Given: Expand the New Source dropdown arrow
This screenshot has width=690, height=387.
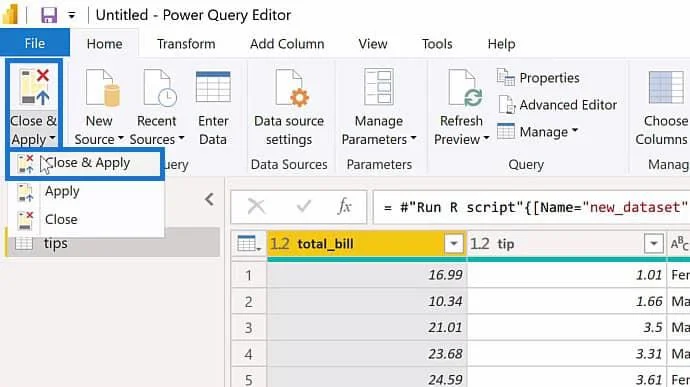Looking at the screenshot, I should (121, 138).
